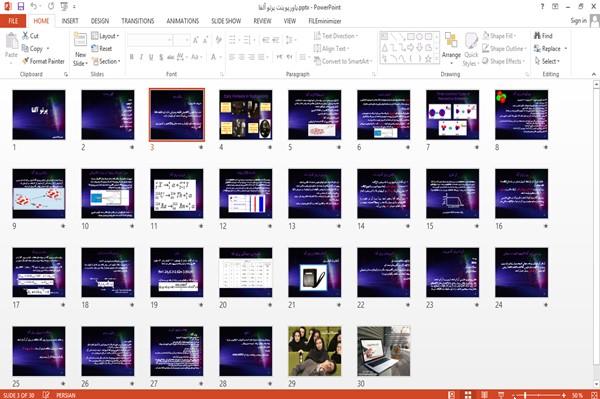Open the Shape Effects dropdown
This screenshot has height=399, width=600.
(x=504, y=61)
